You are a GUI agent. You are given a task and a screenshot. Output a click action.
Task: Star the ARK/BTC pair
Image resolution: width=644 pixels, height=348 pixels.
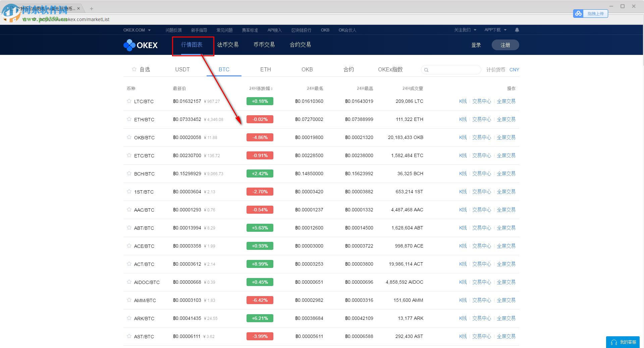pyautogui.click(x=129, y=318)
